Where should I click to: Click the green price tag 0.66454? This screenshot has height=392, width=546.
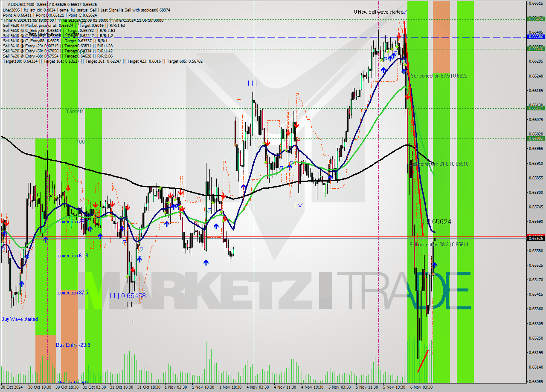pos(535,19)
